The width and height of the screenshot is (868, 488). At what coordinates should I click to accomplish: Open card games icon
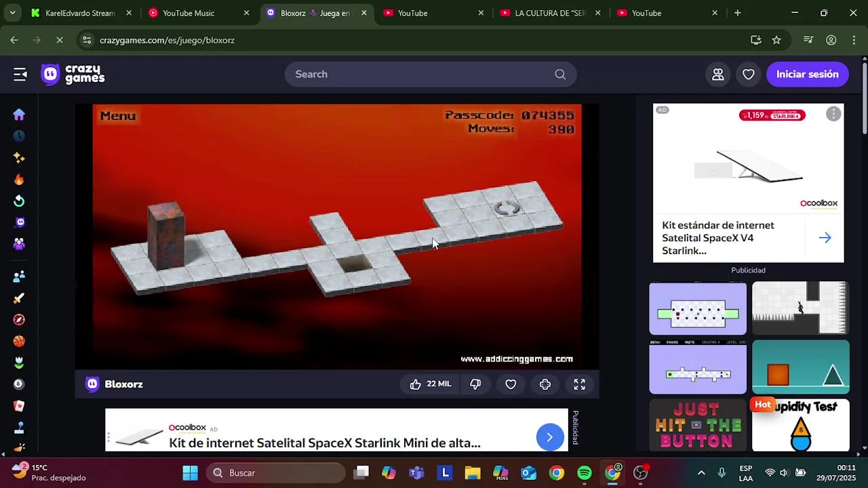click(x=19, y=406)
